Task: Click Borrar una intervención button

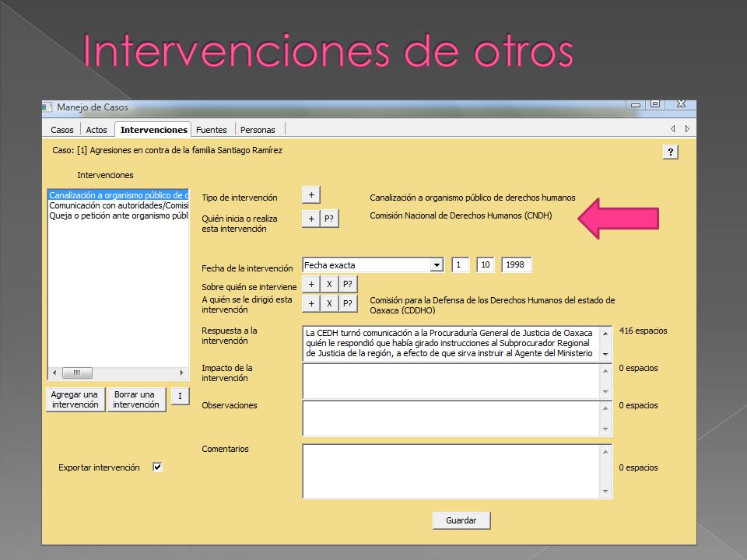Action: click(x=136, y=399)
